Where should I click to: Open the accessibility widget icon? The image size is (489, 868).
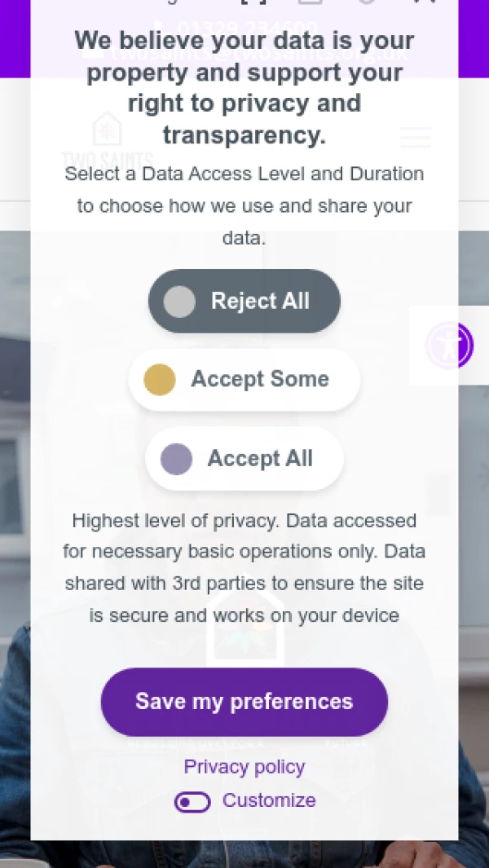[x=449, y=345]
